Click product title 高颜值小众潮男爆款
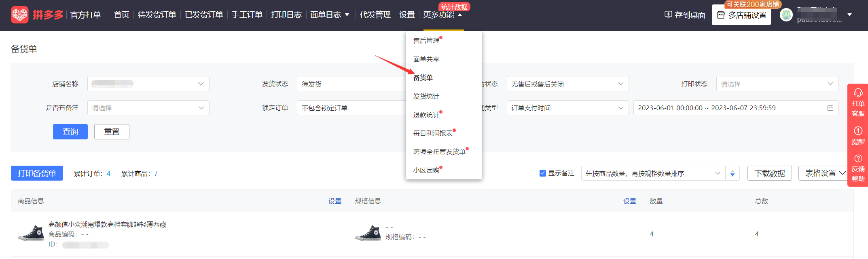The height and width of the screenshot is (259, 868). tap(107, 224)
